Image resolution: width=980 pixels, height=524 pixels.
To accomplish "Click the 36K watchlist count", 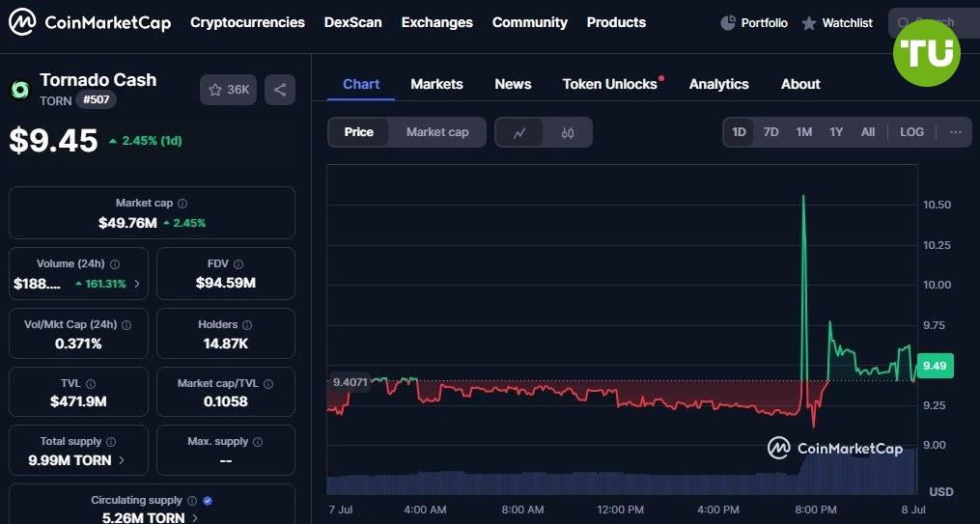I will coord(238,90).
